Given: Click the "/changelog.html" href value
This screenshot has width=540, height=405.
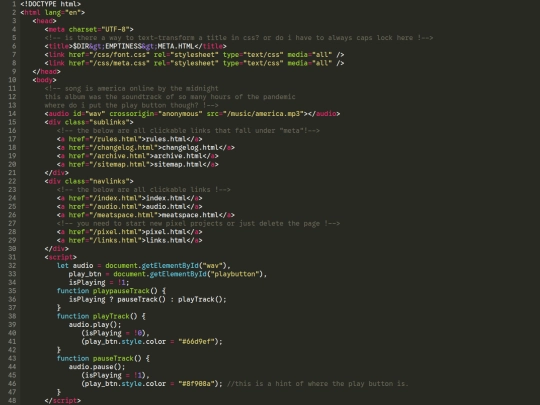Looking at the screenshot, I should click(125, 148).
